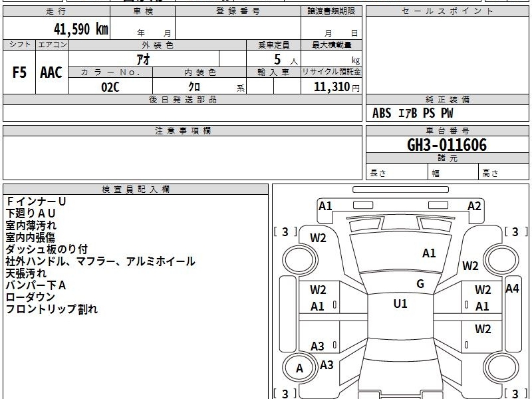532x399 pixels.
Task: Select the リサイクル預託金 header
Action: click(x=331, y=72)
